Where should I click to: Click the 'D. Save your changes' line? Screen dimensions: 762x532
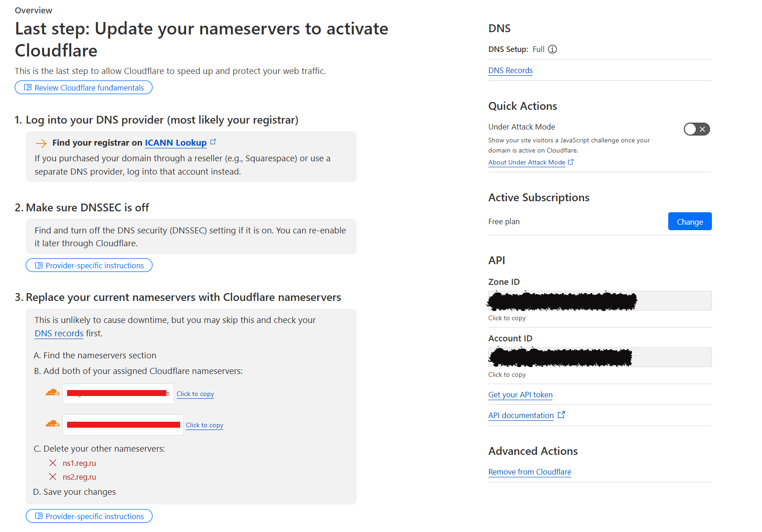[74, 492]
